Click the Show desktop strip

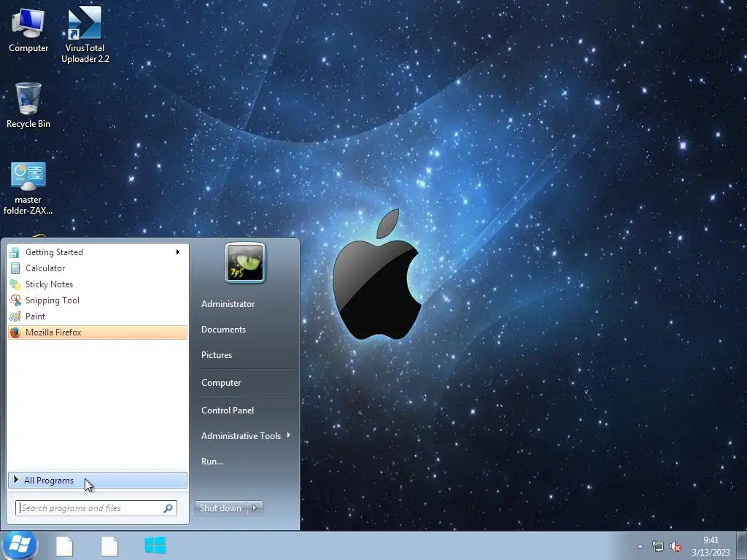(x=742, y=545)
